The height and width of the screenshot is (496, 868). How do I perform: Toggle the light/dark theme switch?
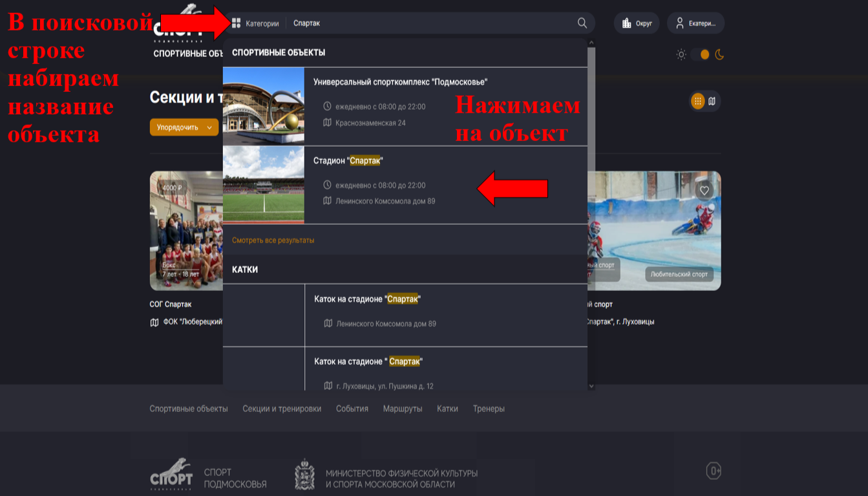tap(700, 54)
